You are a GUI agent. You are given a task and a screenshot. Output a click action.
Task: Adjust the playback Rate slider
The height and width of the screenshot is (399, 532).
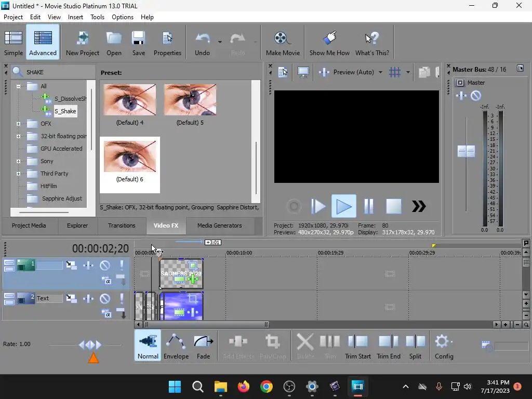pyautogui.click(x=90, y=345)
